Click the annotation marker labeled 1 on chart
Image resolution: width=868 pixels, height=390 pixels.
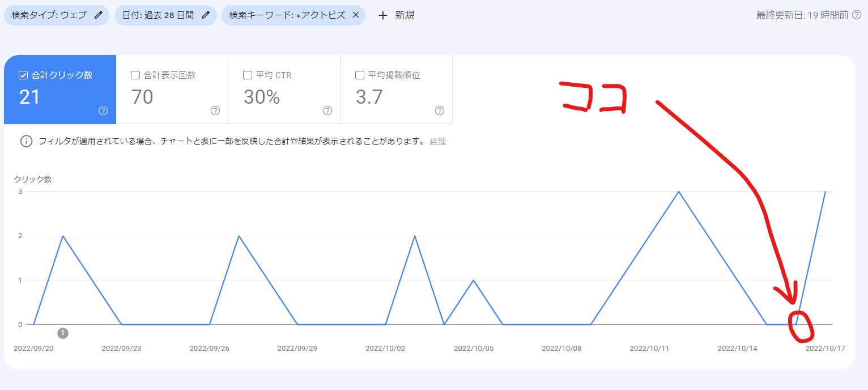click(63, 333)
